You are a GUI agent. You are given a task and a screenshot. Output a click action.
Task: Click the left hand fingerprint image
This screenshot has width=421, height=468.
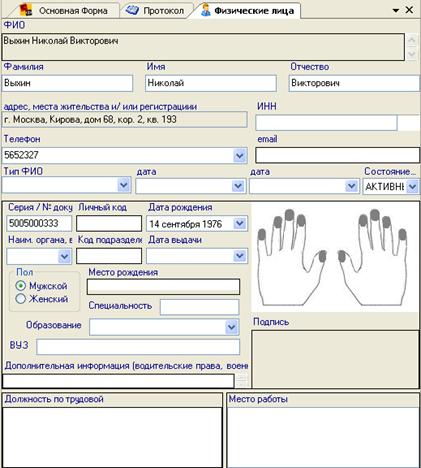pos(291,257)
